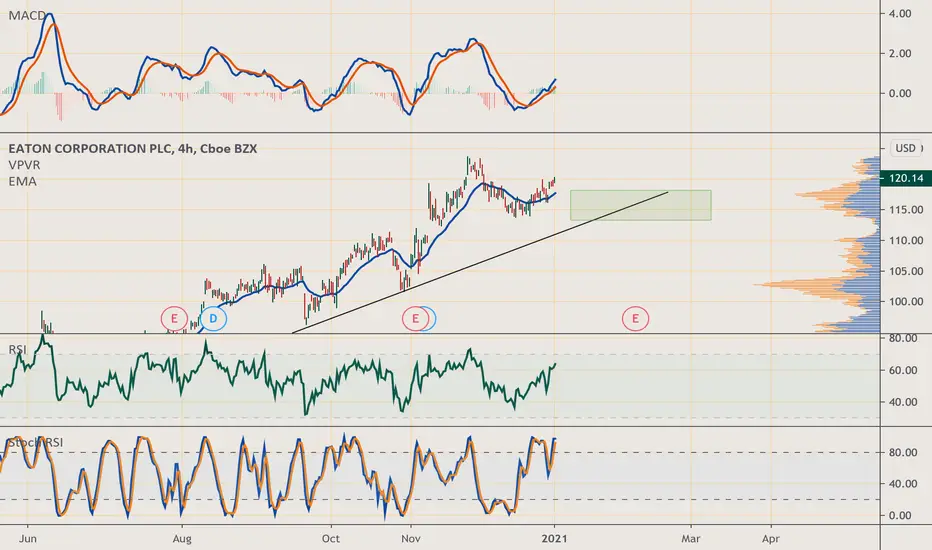
Task: Click the 80.00 value on the Stoch RSI scale
Action: click(903, 452)
